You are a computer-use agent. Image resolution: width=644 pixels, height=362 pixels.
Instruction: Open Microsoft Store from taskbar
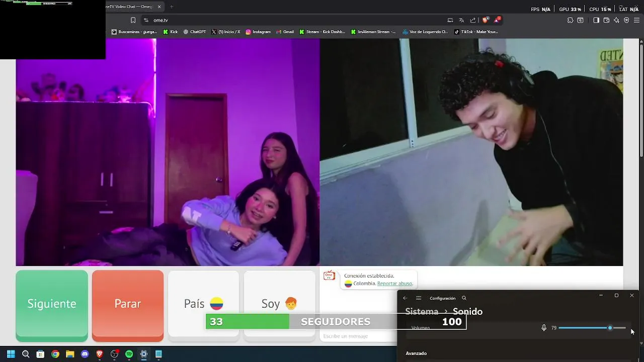(40, 354)
